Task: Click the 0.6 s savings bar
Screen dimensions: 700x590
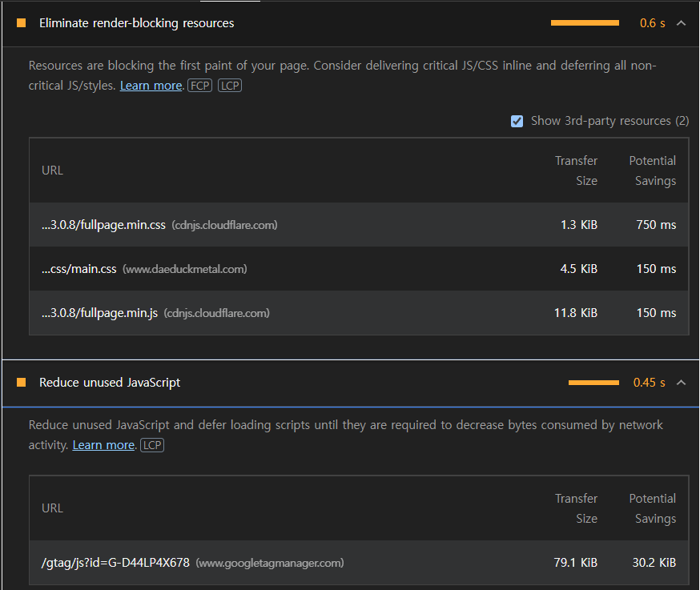Action: (x=585, y=23)
